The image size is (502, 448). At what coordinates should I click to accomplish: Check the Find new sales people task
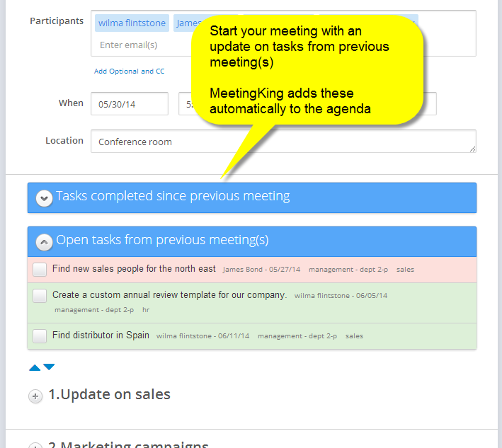coord(40,270)
